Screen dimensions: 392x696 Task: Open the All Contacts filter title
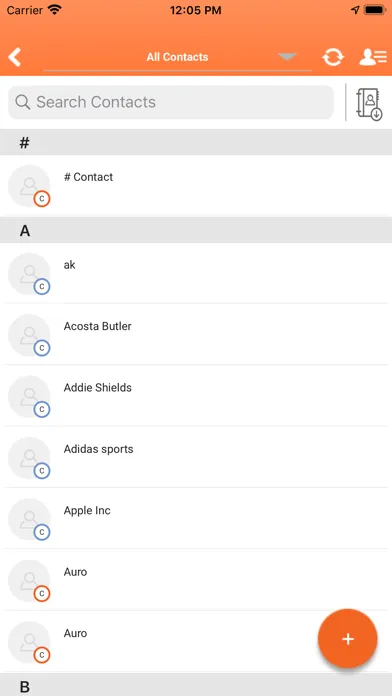click(x=177, y=57)
